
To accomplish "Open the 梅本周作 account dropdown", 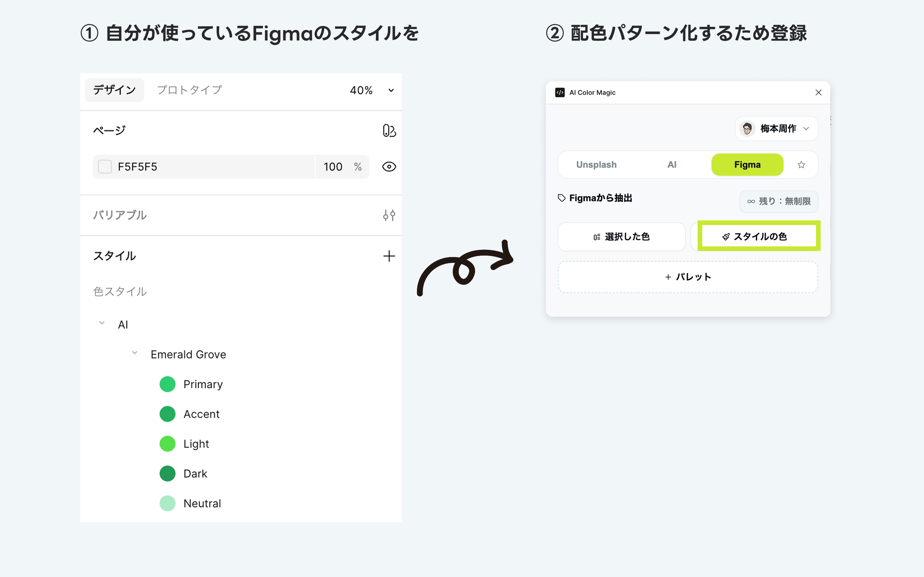I will tap(776, 129).
